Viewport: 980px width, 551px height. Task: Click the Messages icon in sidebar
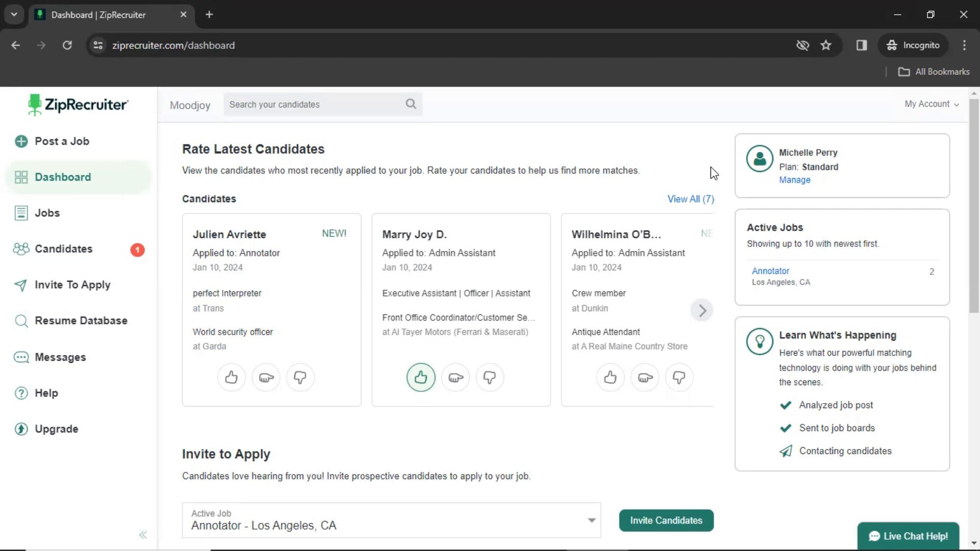pos(21,357)
